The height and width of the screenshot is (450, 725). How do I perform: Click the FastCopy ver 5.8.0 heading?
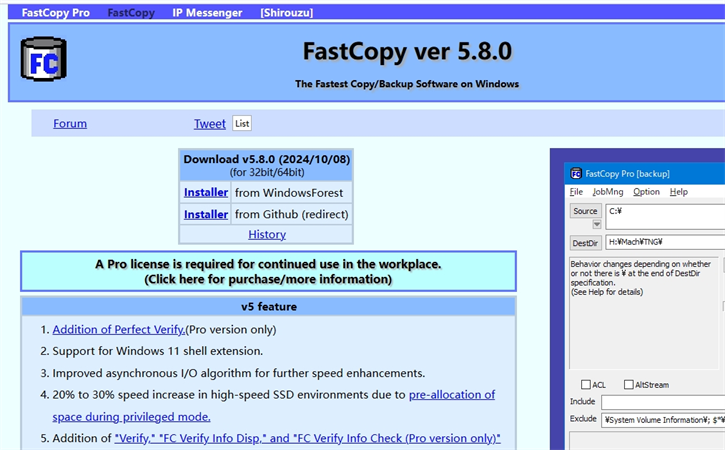click(407, 51)
